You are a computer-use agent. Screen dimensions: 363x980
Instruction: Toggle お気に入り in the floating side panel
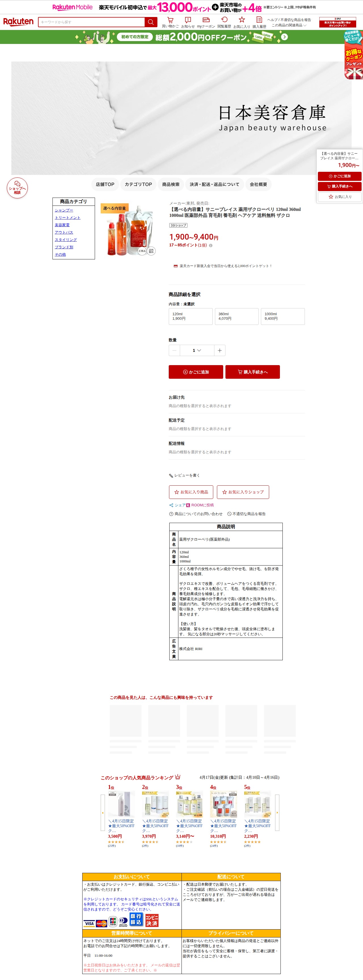[x=340, y=197]
